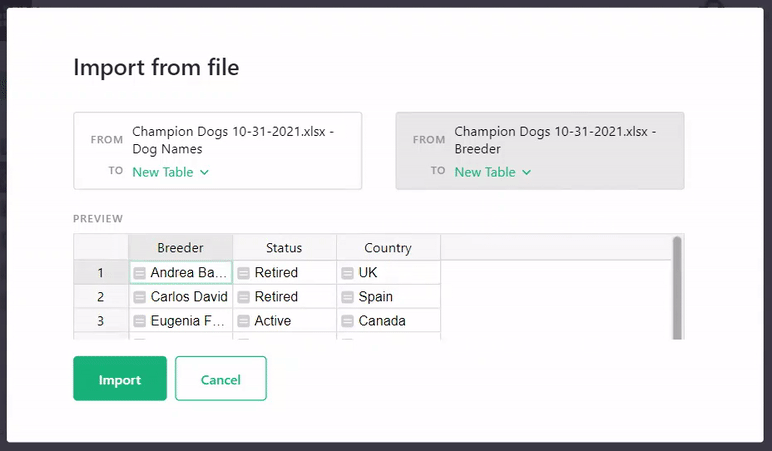The width and height of the screenshot is (772, 451).
Task: Click the text icon in the Spain cell
Action: pyautogui.click(x=348, y=297)
